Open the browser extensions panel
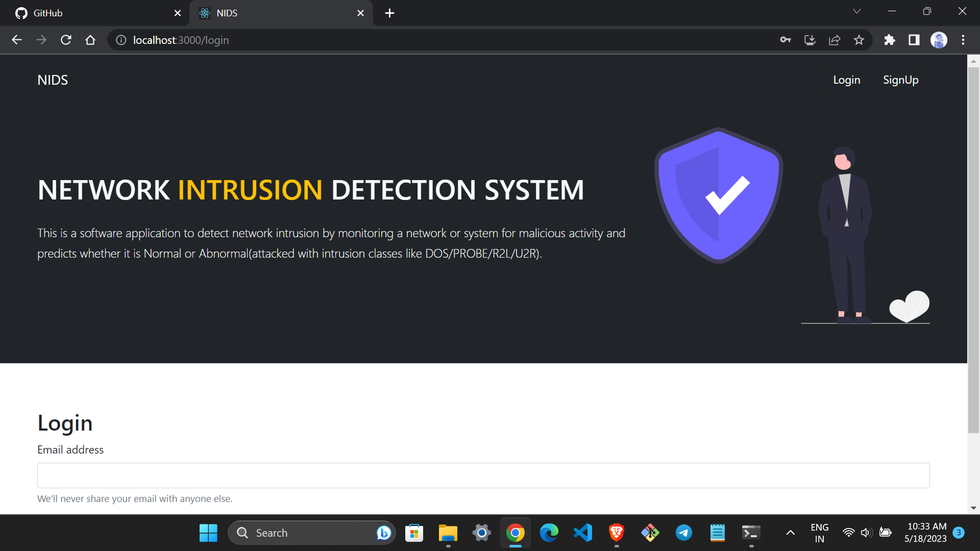This screenshot has width=980, height=551. click(x=889, y=40)
